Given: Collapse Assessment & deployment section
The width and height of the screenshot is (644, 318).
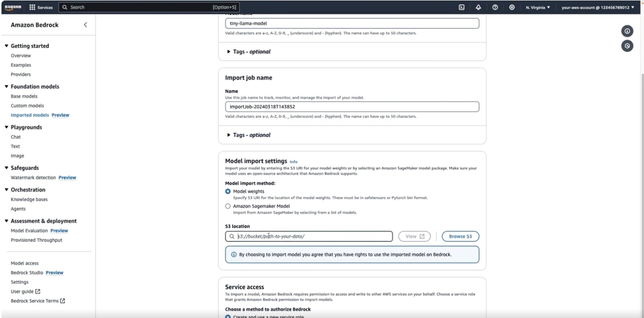Looking at the screenshot, I should tap(6, 221).
